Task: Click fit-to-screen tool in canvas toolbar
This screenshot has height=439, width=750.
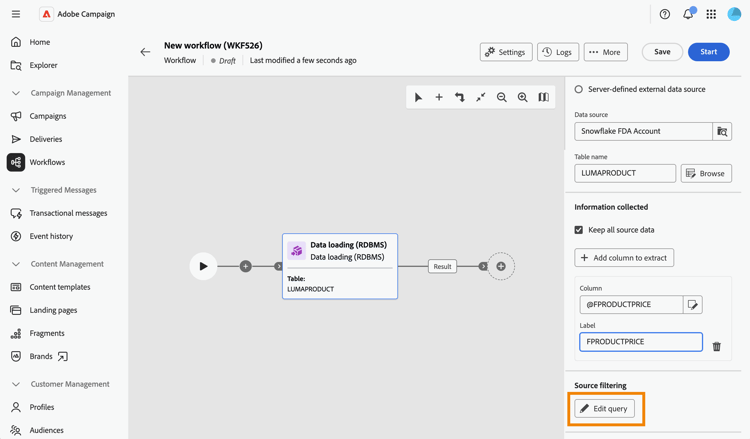Action: (481, 98)
